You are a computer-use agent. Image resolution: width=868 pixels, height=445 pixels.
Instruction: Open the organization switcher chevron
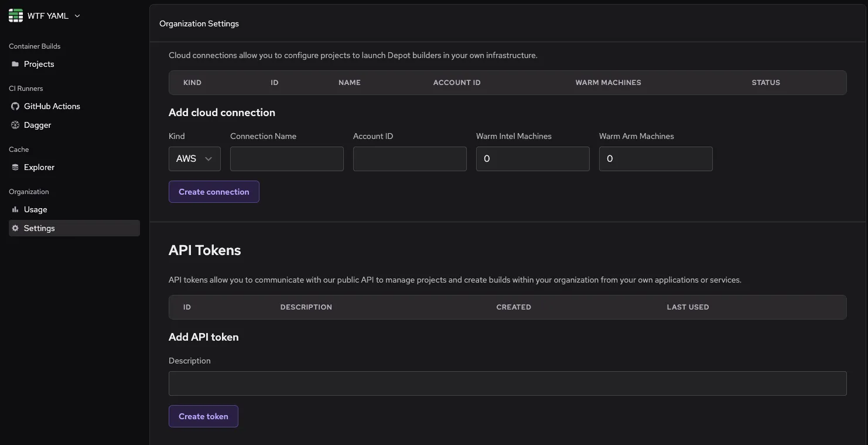pyautogui.click(x=77, y=15)
